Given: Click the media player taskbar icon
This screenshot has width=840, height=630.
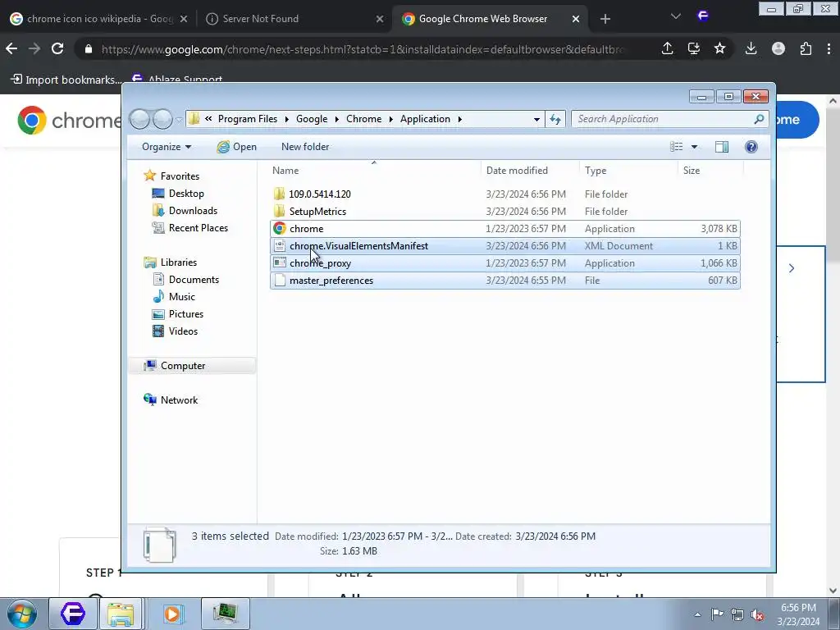Looking at the screenshot, I should (172, 614).
